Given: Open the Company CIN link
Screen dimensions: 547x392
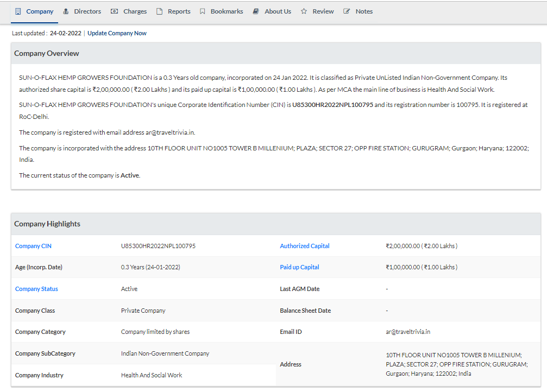Looking at the screenshot, I should coord(33,246).
